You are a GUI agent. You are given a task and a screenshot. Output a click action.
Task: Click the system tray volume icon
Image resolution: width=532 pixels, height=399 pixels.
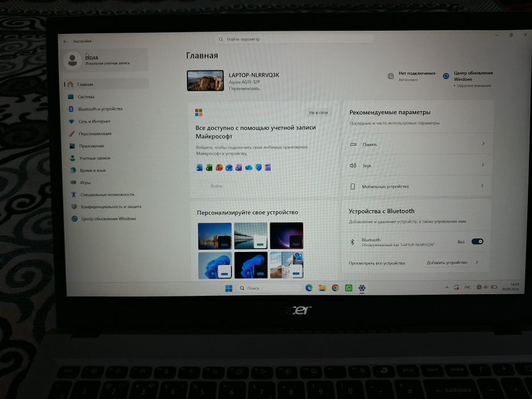click(x=486, y=287)
